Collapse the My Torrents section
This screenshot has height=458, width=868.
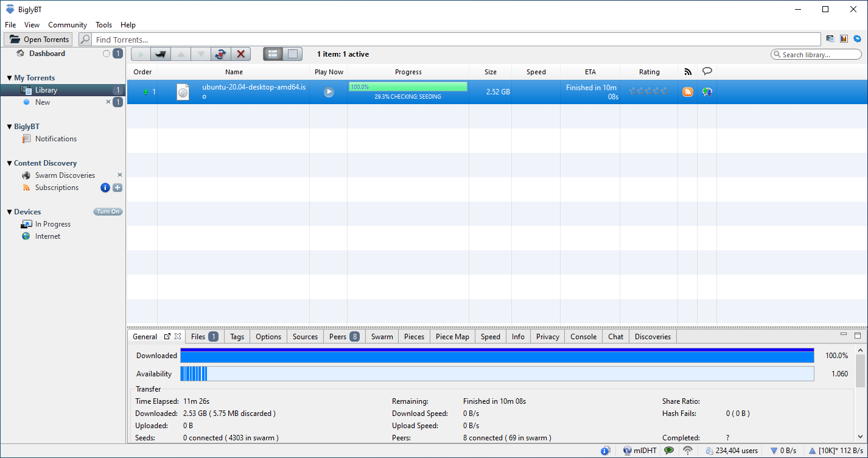(x=9, y=78)
